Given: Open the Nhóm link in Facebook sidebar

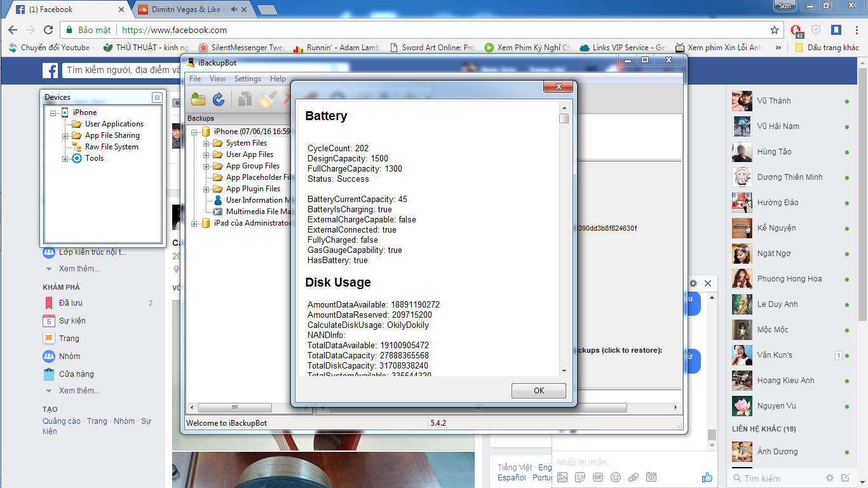Looking at the screenshot, I should pos(69,356).
